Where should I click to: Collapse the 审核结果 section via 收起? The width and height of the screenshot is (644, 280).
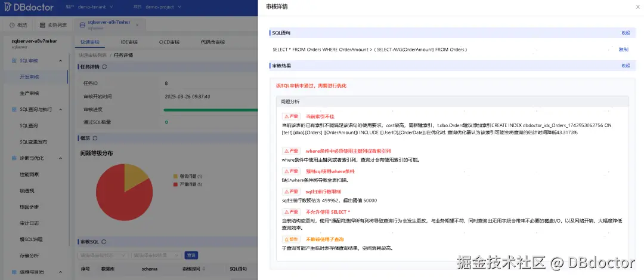pos(625,66)
